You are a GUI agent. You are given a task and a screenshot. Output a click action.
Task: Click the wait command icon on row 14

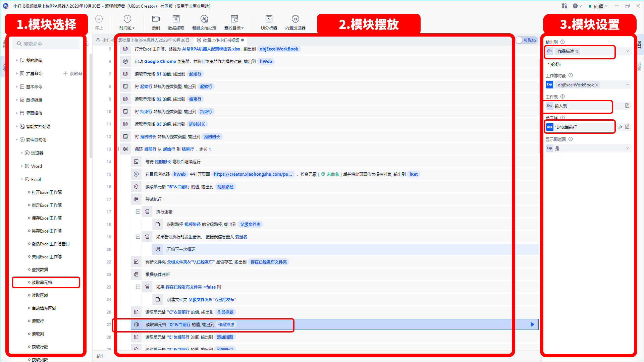point(136,162)
